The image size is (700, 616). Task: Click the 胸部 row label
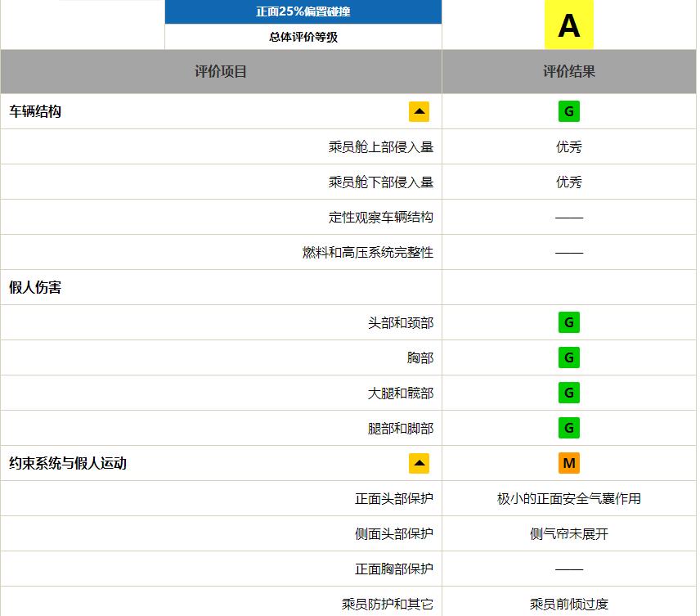[x=420, y=357]
